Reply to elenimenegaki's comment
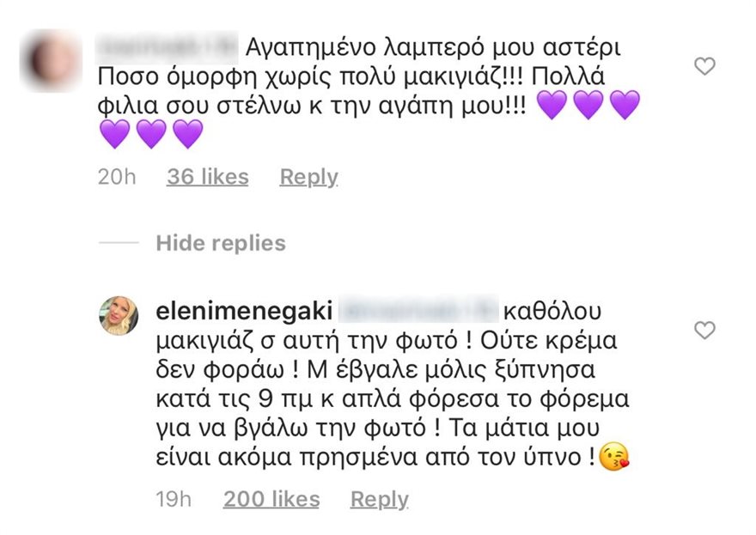Viewport: 756px width, 535px height. (x=379, y=499)
